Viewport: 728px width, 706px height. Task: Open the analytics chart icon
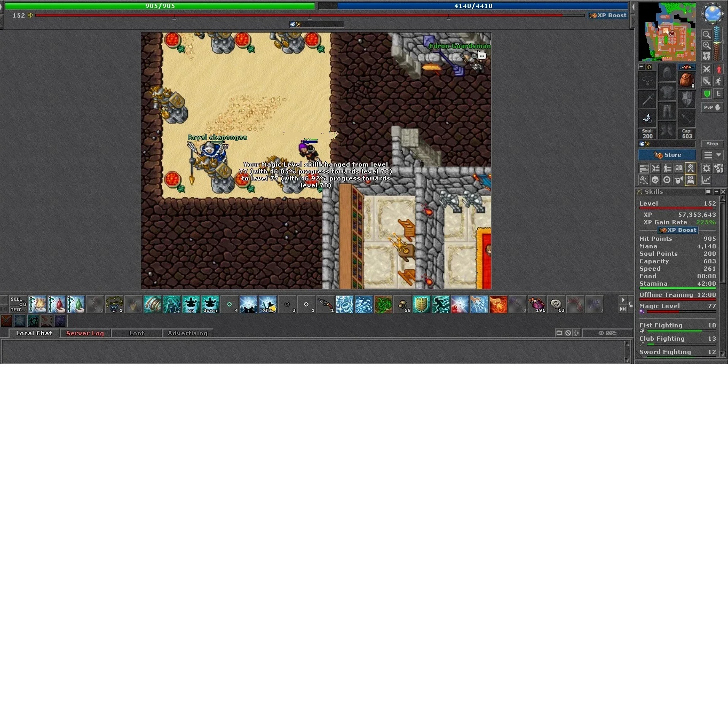(x=707, y=180)
